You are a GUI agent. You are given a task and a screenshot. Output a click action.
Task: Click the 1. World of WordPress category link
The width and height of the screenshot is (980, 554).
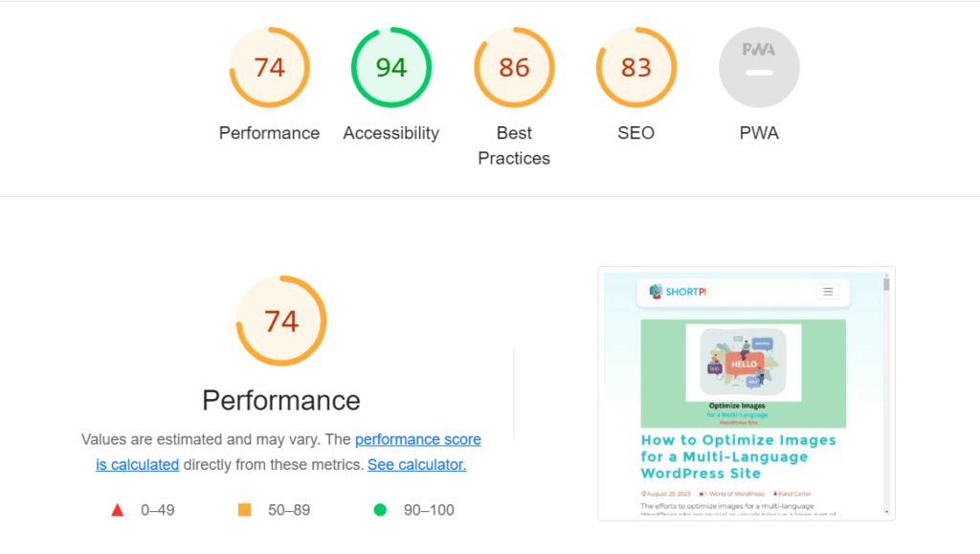(x=732, y=494)
